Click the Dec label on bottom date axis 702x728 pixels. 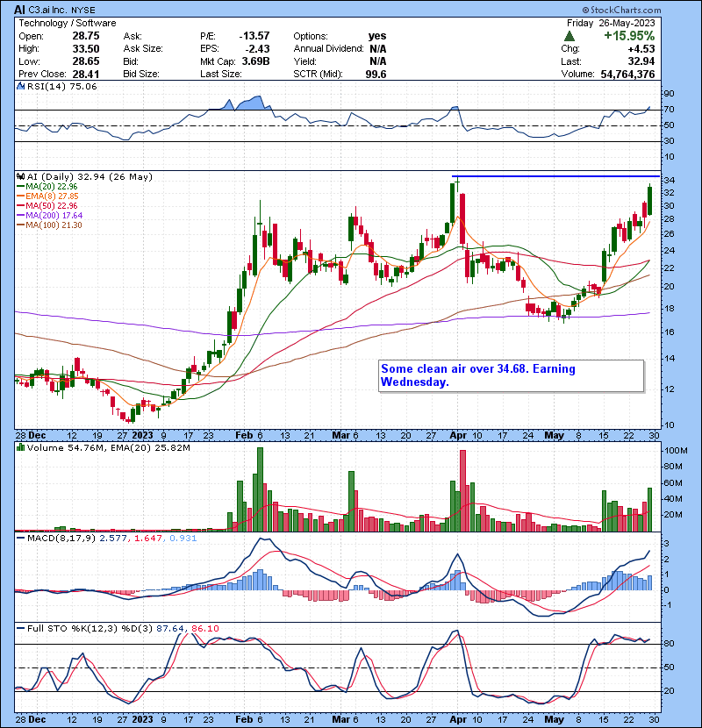click(x=37, y=719)
